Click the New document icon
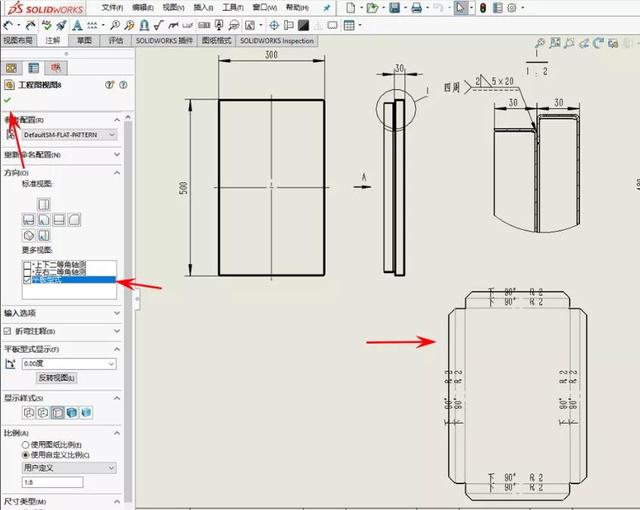The height and width of the screenshot is (510, 640). tap(351, 7)
